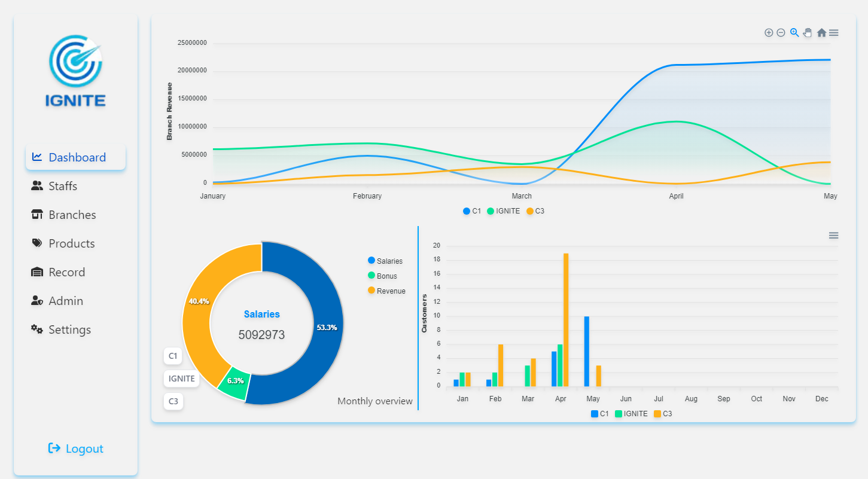The width and height of the screenshot is (868, 479).
Task: Zoom out on the revenue chart
Action: [781, 33]
